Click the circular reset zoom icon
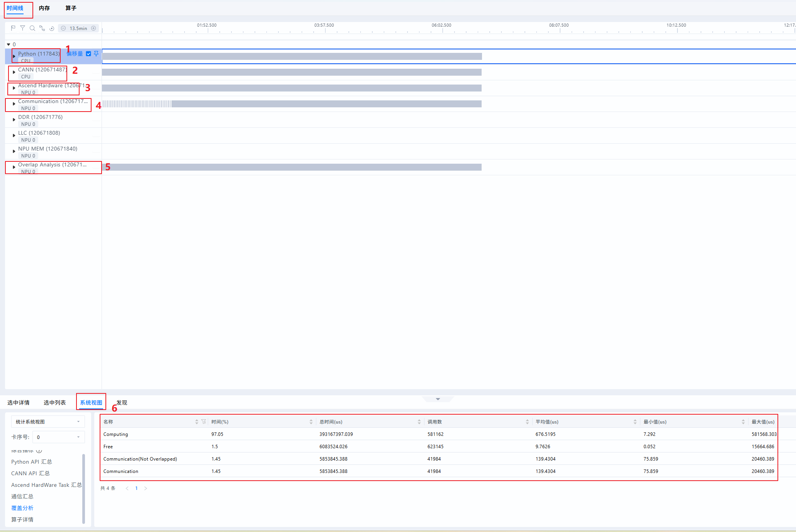The width and height of the screenshot is (796, 532). coord(52,28)
